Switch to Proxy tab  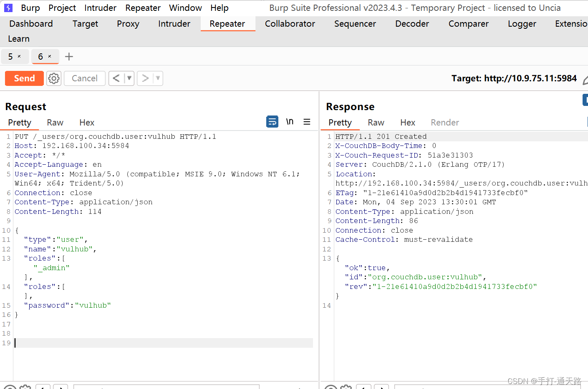[128, 24]
